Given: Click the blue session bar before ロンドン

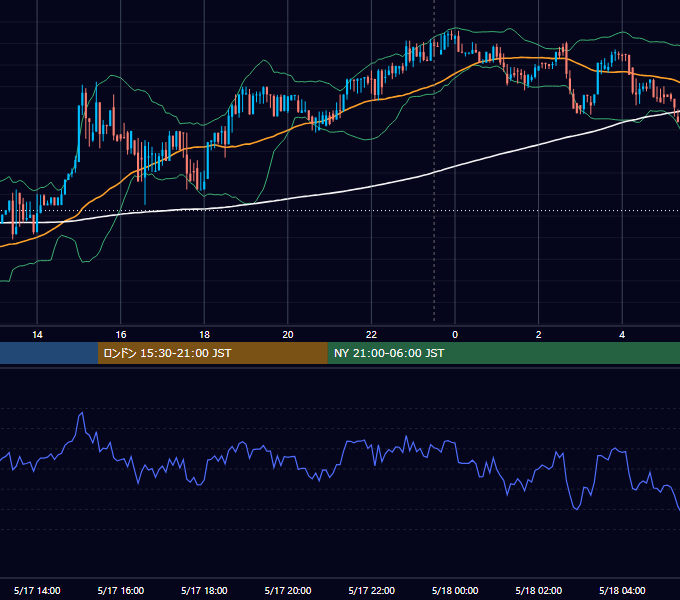Looking at the screenshot, I should tap(49, 353).
